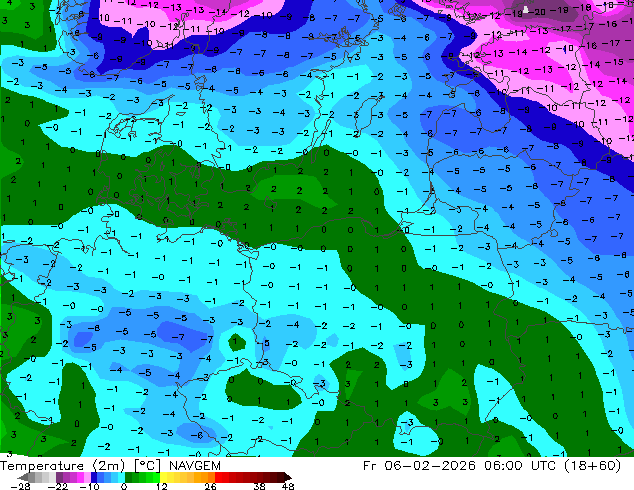Click the "-19" temperature value on the map
This screenshot has height=490, width=634.
[514, 14]
